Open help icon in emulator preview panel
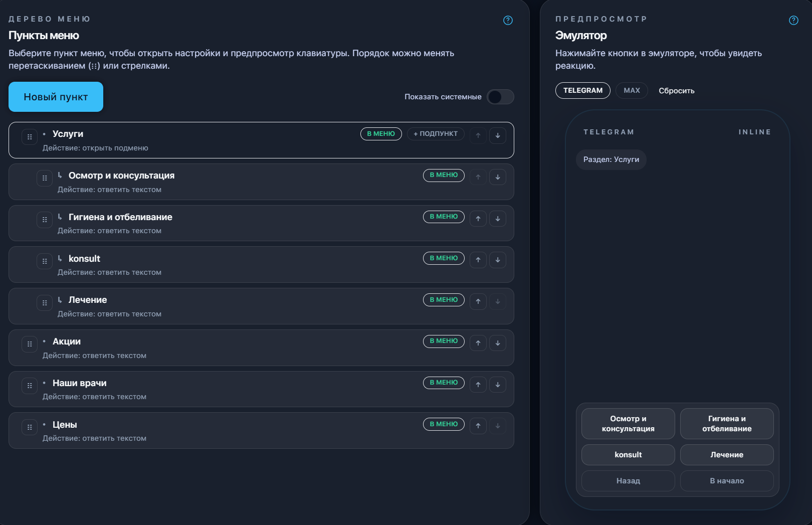Viewport: 812px width, 525px height. (x=793, y=21)
